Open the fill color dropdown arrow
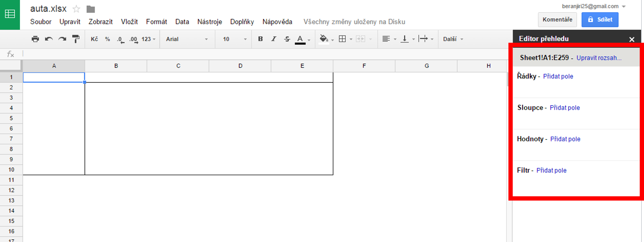Screen dimensions: 644x242 333,40
